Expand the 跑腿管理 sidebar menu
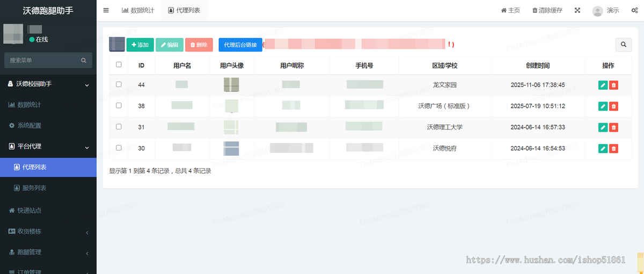 (x=48, y=252)
